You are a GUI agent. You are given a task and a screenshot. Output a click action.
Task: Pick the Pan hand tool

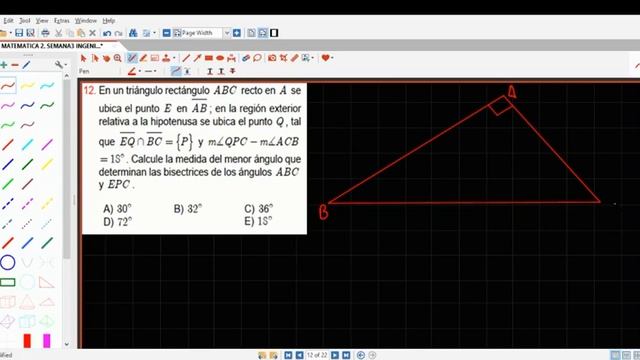click(106, 58)
